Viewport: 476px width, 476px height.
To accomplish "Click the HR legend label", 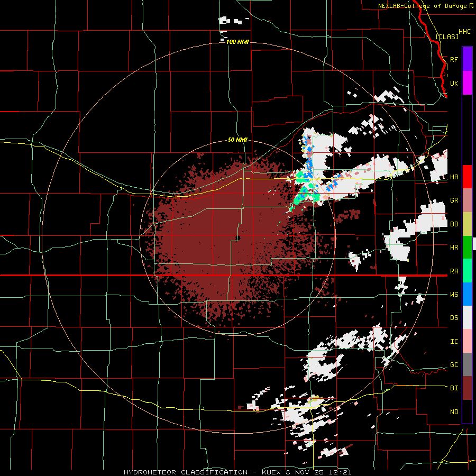I will (454, 248).
